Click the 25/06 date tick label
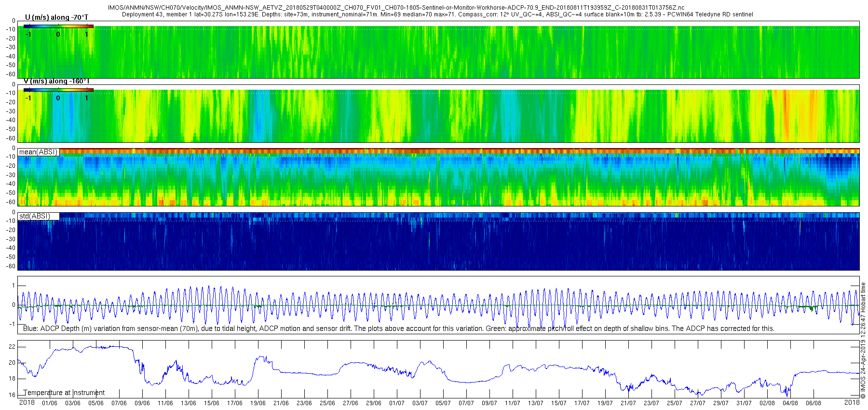The width and height of the screenshot is (868, 410). 327,403
